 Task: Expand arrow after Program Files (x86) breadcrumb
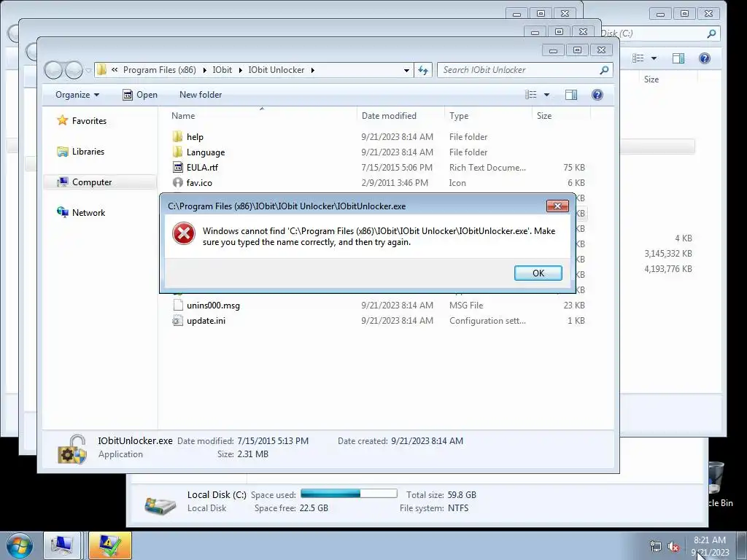coord(204,70)
